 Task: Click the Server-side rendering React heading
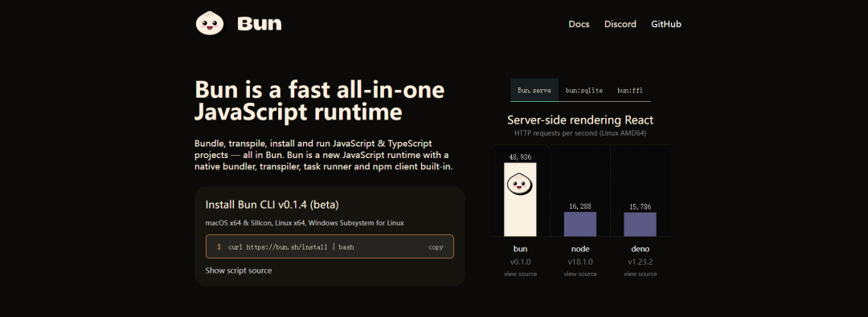pyautogui.click(x=580, y=120)
